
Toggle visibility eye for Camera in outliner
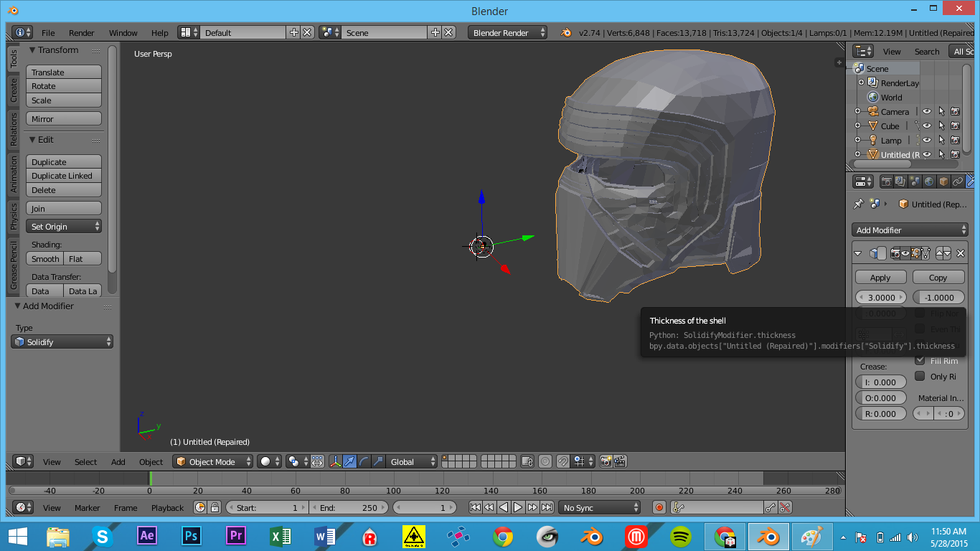[x=927, y=111]
